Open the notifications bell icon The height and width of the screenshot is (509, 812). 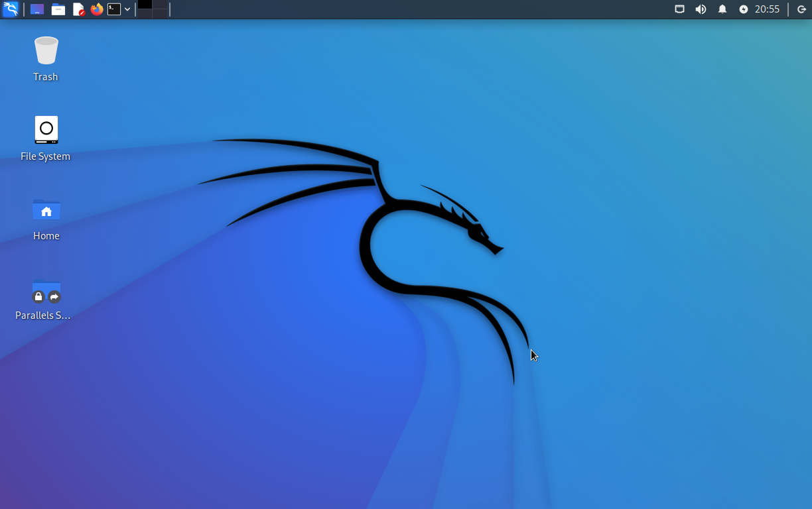[722, 9]
